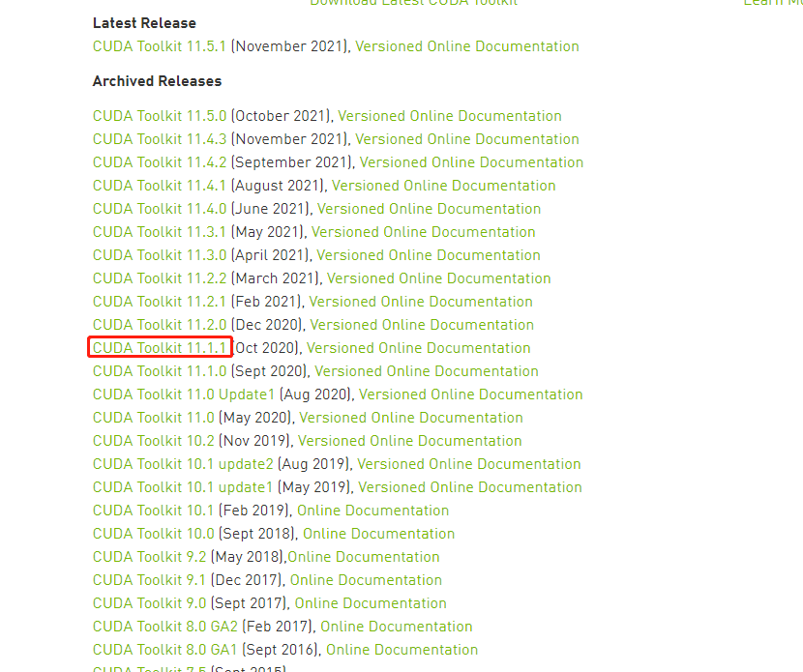Open CUDA Toolkit 11.2.0 link
This screenshot has height=672, width=803.
pos(160,325)
